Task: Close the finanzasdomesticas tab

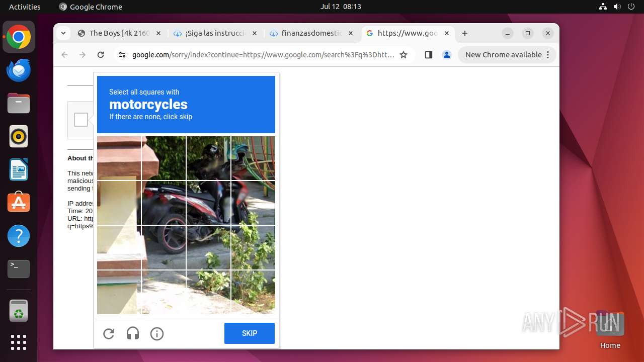Action: pyautogui.click(x=351, y=33)
